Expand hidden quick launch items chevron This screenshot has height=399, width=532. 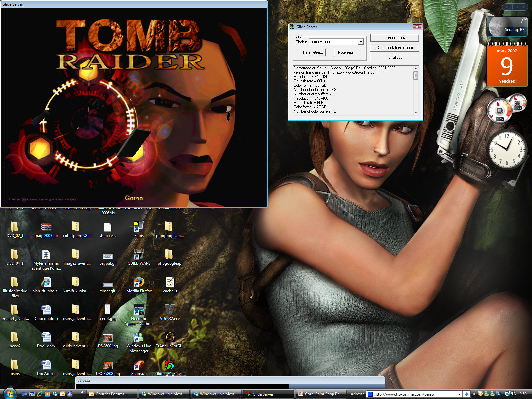coord(82,393)
